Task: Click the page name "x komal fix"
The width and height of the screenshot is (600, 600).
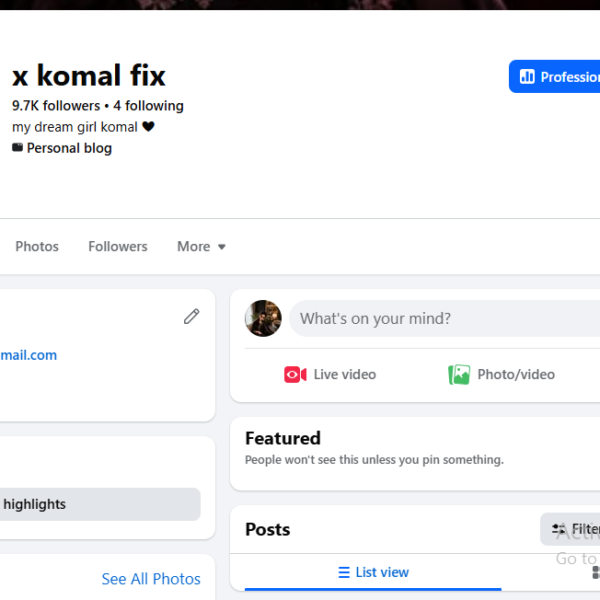Action: [x=89, y=75]
